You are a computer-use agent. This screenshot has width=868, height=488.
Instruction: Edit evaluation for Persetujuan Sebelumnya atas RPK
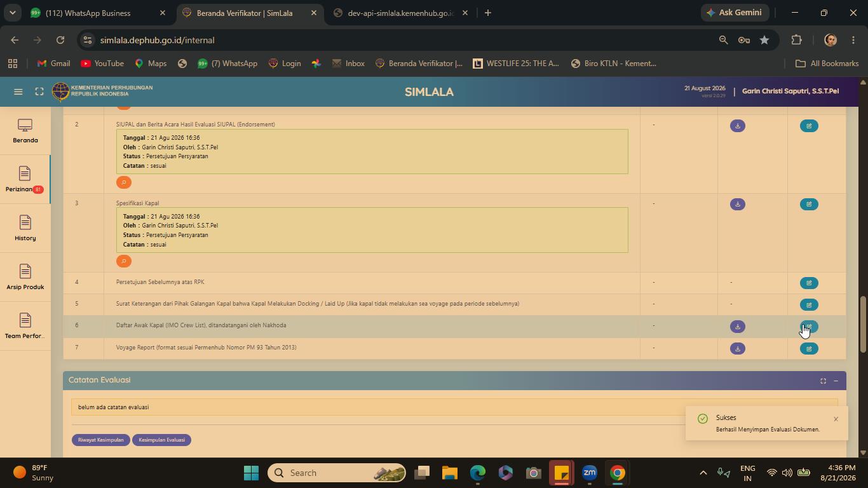pyautogui.click(x=809, y=283)
